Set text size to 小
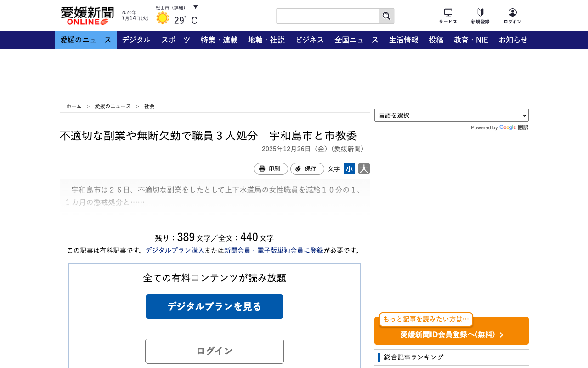This screenshot has height=368, width=588. 349,169
